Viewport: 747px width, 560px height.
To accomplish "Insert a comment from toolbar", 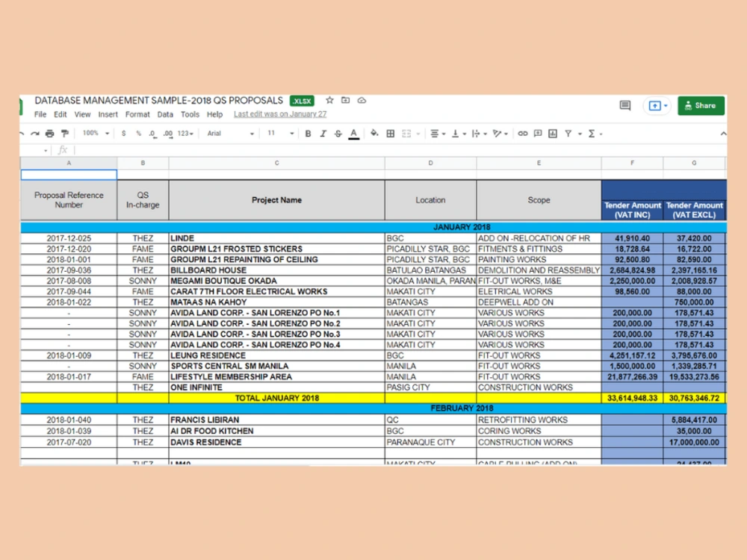I will [538, 134].
